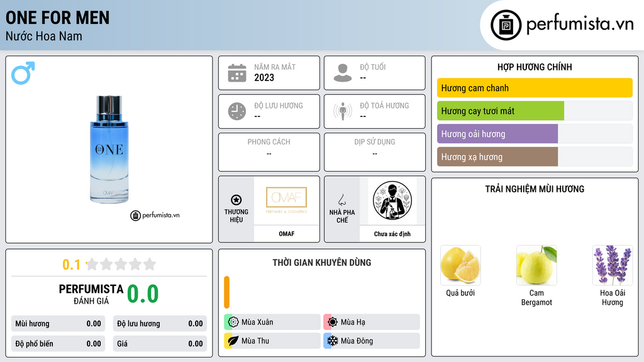
Task: Click the Hoa Oải Hương lavender image
Action: (613, 265)
